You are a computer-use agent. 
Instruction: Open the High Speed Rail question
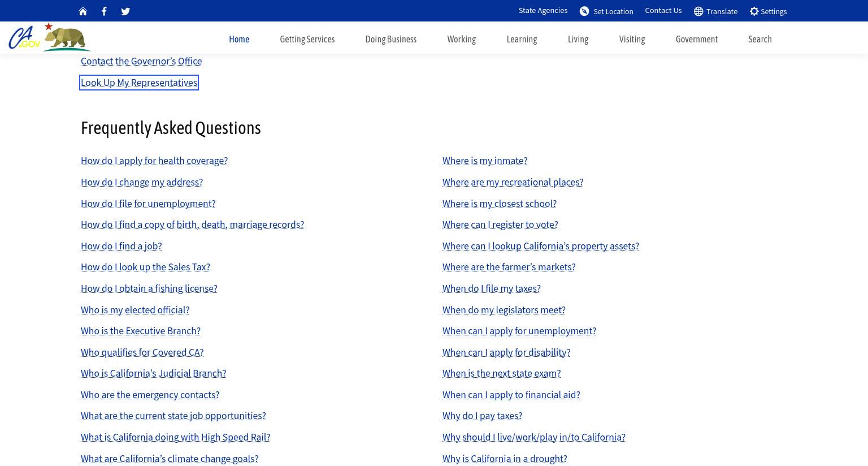click(176, 437)
